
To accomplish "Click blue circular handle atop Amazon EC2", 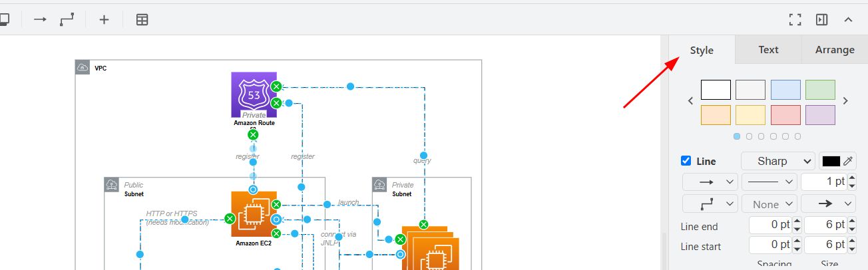I will point(253,190).
